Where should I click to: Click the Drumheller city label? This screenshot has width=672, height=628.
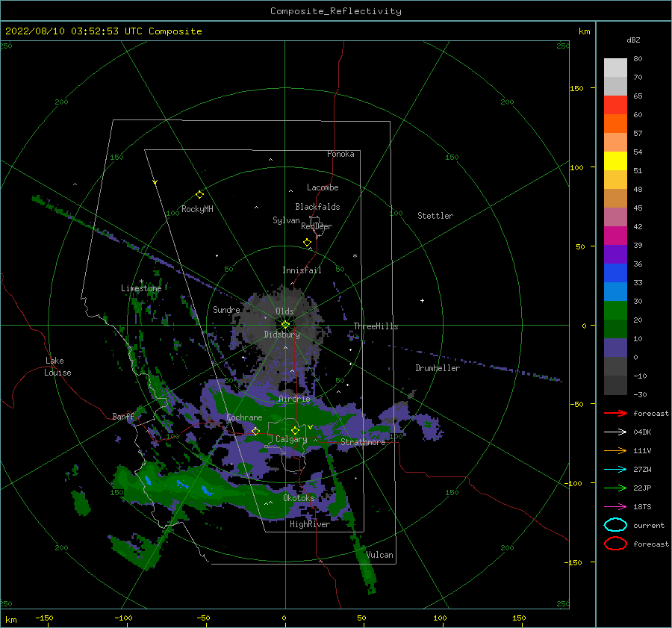[x=438, y=368]
